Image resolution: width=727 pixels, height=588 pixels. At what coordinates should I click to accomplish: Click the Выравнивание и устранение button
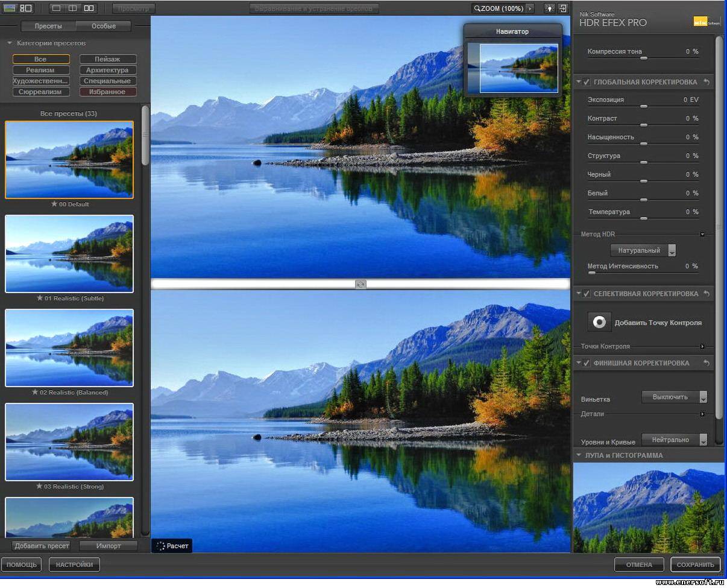314,8
